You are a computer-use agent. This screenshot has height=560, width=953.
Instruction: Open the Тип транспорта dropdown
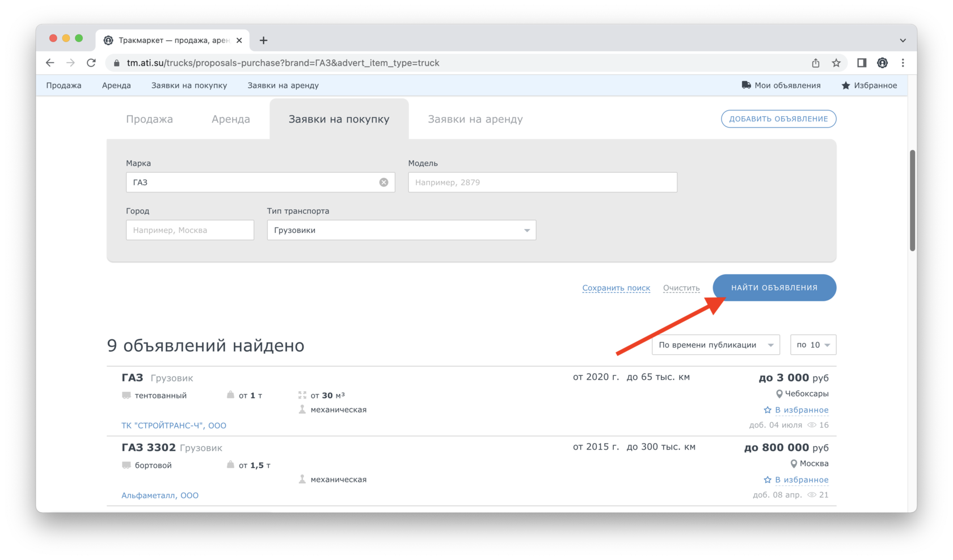pos(402,230)
